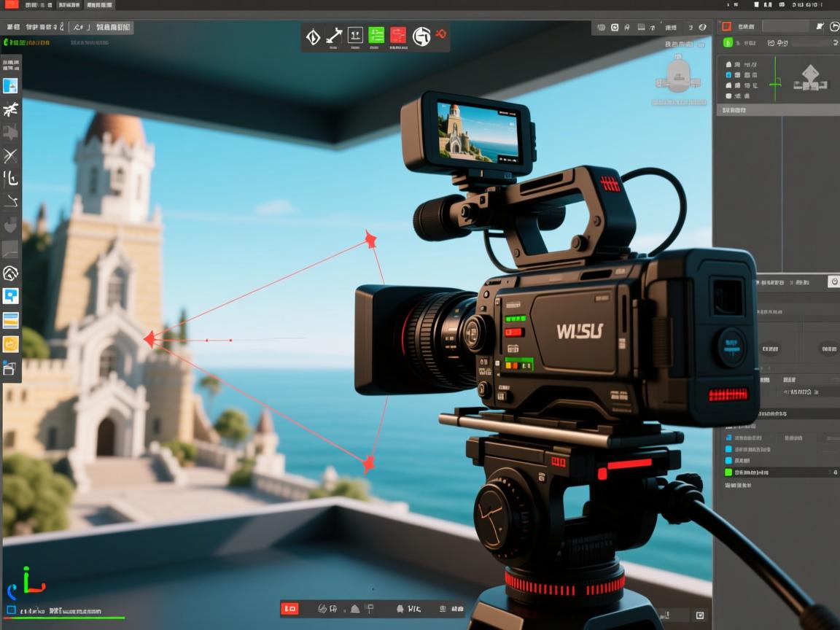Toggle visibility of the topmost outliner entry
The width and height of the screenshot is (840, 630).
point(728,64)
